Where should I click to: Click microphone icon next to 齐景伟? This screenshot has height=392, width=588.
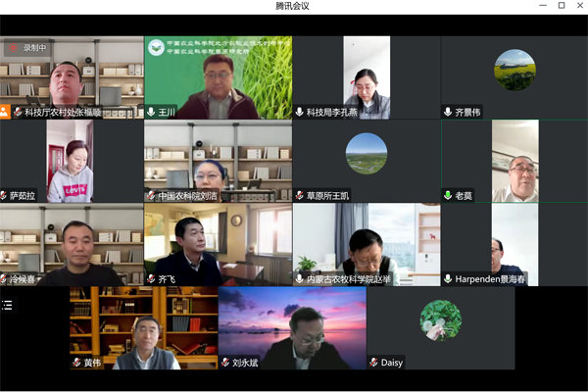[x=448, y=112]
